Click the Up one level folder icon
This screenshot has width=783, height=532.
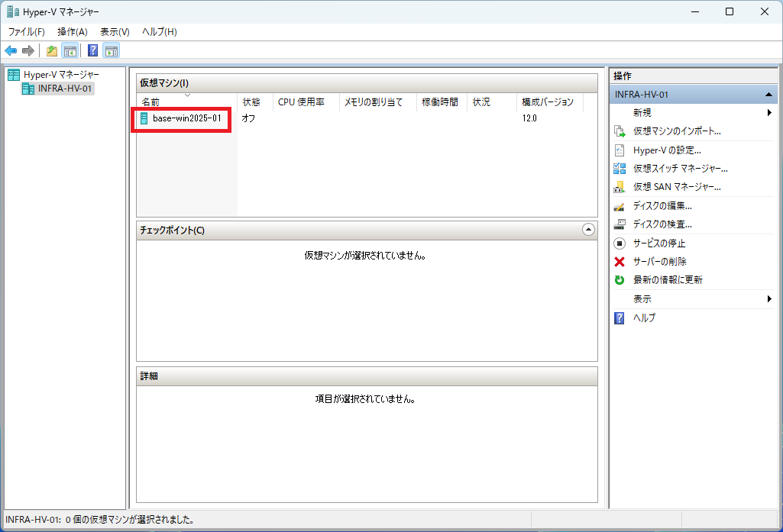pos(51,50)
